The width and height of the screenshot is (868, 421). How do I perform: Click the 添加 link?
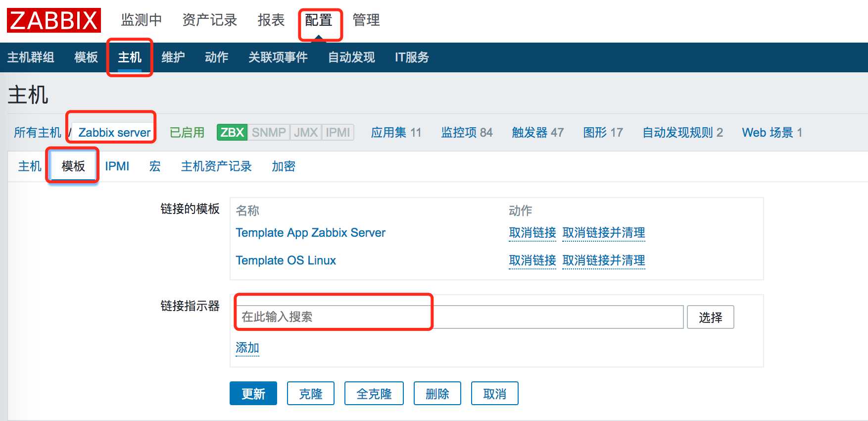[247, 348]
